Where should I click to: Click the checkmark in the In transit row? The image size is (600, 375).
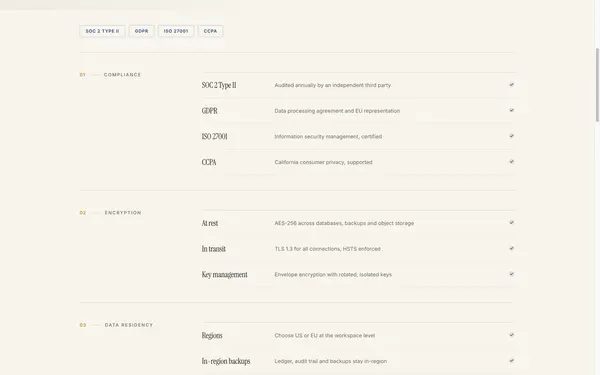click(512, 248)
